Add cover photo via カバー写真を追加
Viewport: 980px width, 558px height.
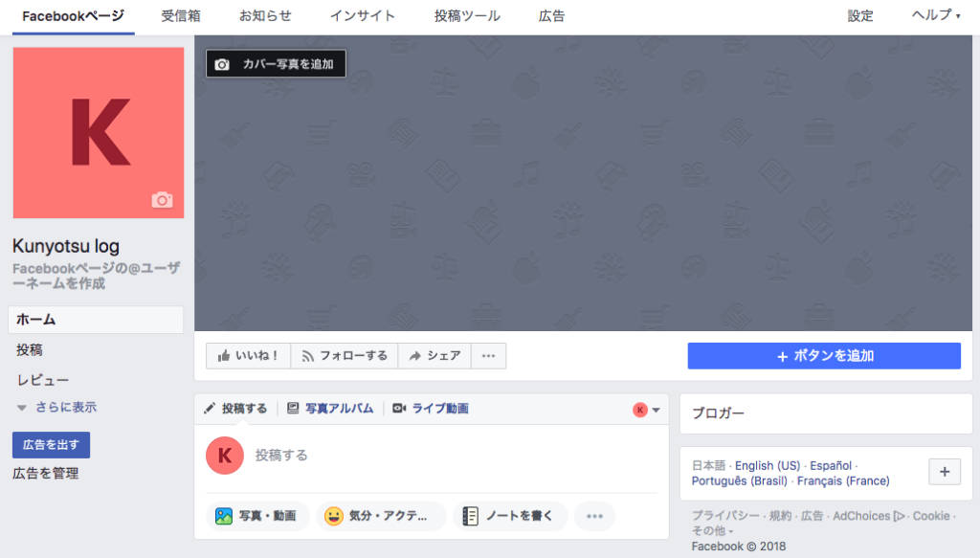tap(276, 64)
